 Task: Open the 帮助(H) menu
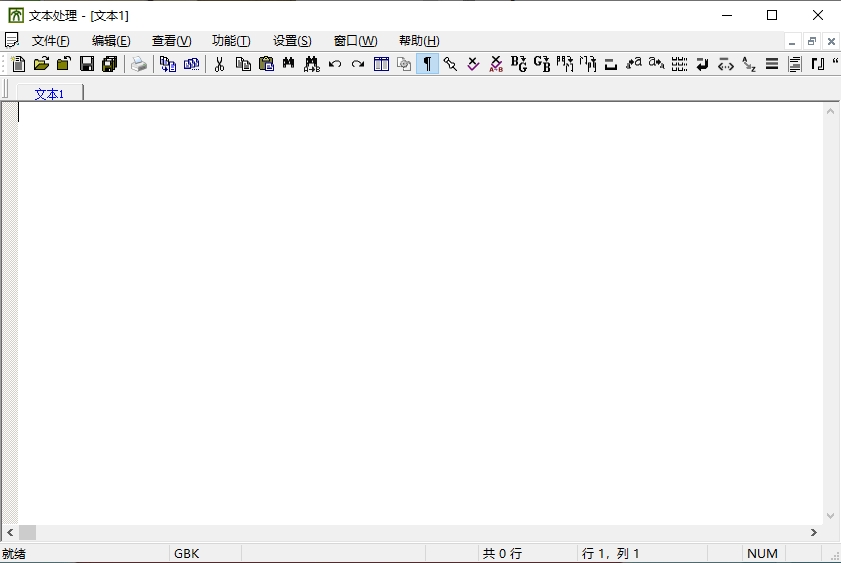pos(419,41)
